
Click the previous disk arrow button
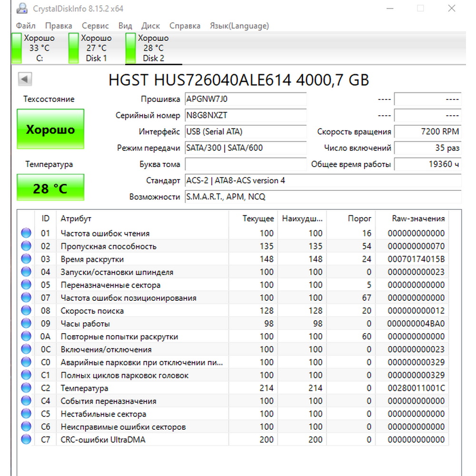[x=25, y=79]
